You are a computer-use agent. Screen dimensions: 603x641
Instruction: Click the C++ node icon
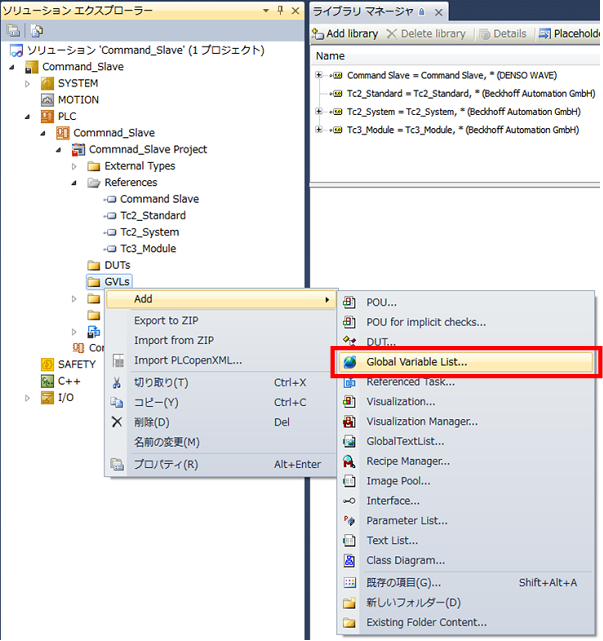coord(48,381)
